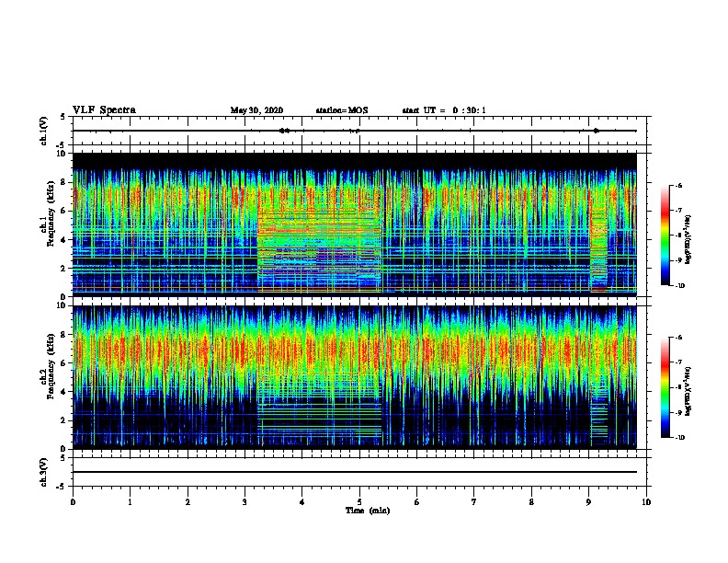Image resolution: width=728 pixels, height=563 pixels.
Task: Click the time axis tick label "9"
Action: pyautogui.click(x=588, y=502)
